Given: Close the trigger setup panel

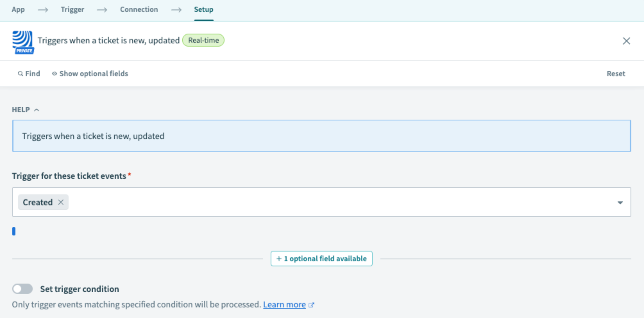Looking at the screenshot, I should click(x=626, y=41).
